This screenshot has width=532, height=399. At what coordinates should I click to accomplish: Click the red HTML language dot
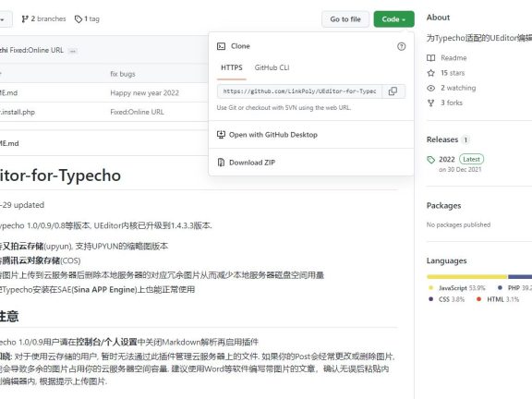click(478, 299)
